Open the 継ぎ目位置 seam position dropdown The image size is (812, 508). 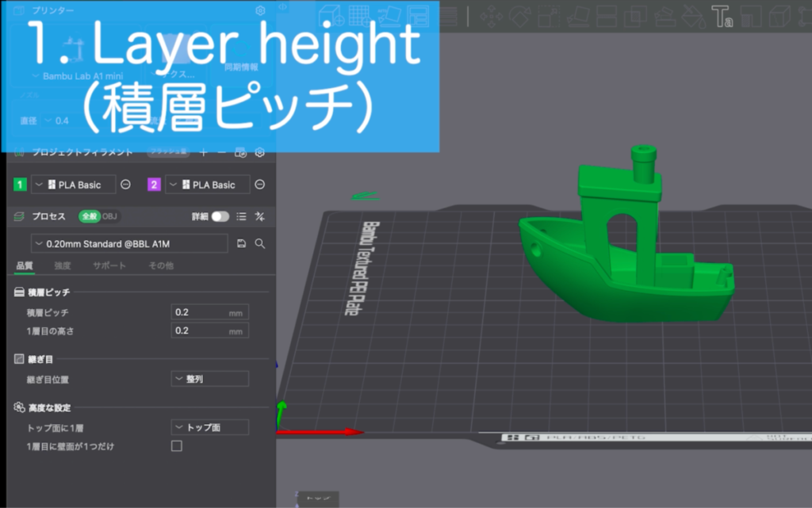point(209,380)
